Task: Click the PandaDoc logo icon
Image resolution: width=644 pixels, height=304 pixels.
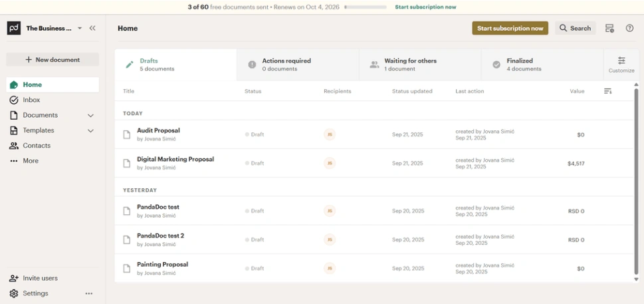Action: pyautogui.click(x=14, y=28)
